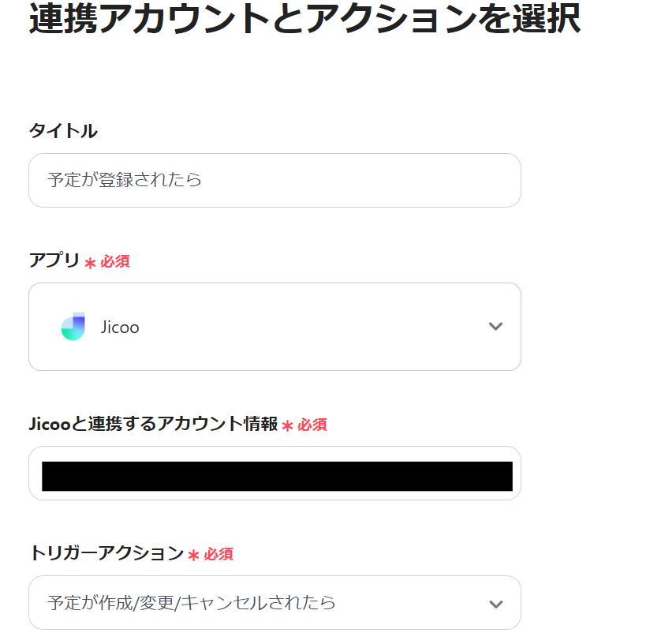Image resolution: width=661 pixels, height=644 pixels.
Task: Click the blacked-out account value bar
Action: pyautogui.click(x=277, y=476)
